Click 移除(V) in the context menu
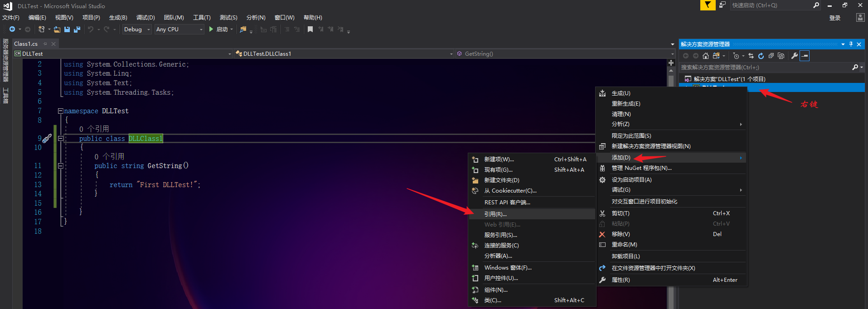Screen dimensions: 868x309 (672, 234)
